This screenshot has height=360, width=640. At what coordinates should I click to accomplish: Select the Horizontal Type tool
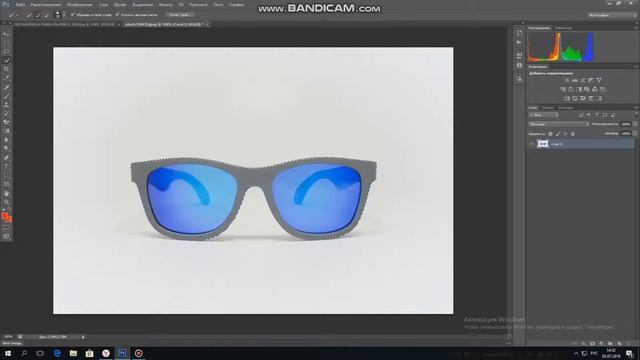[x=6, y=167]
